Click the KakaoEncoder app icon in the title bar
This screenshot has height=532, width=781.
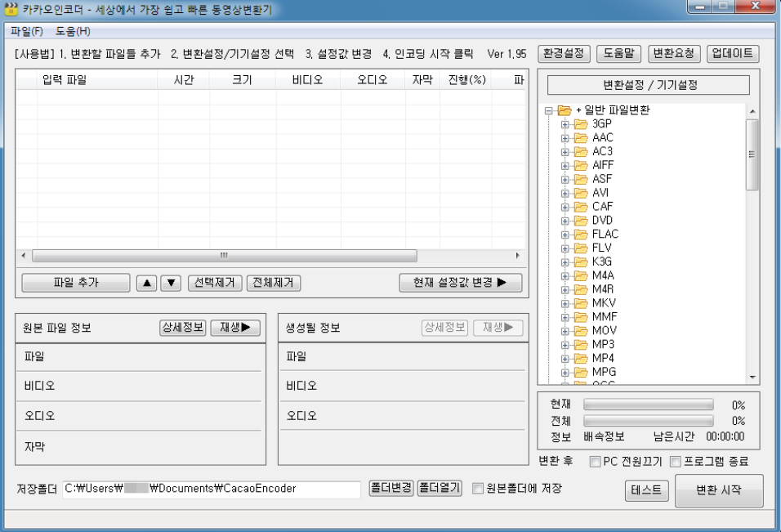click(x=11, y=9)
